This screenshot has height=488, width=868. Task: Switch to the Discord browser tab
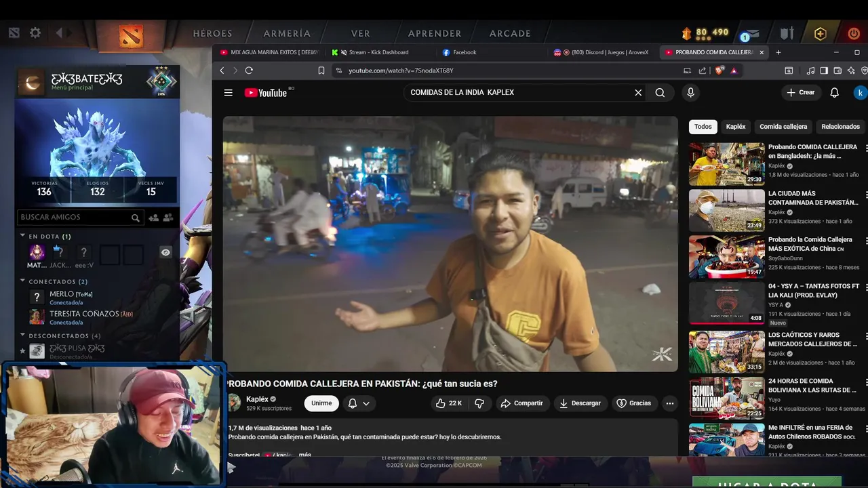(x=602, y=52)
